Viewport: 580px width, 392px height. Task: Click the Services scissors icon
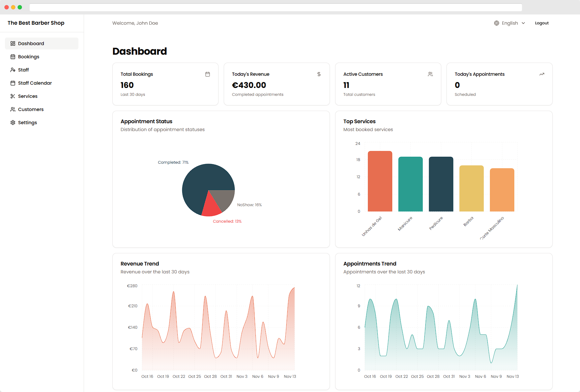tap(13, 96)
